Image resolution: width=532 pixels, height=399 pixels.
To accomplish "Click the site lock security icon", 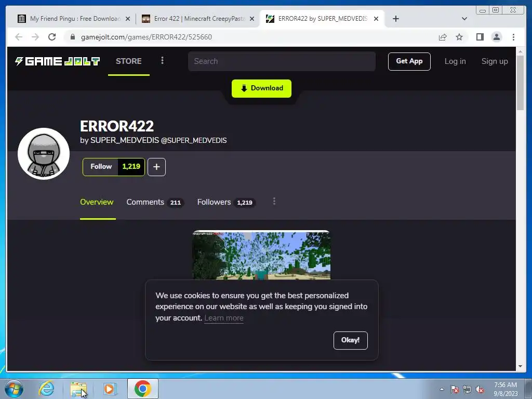I will 73,37.
